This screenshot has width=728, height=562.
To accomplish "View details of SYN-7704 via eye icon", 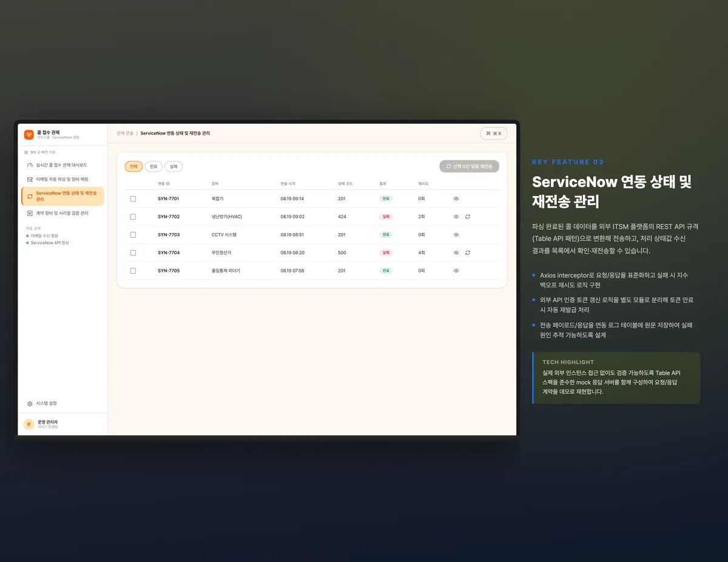I will (x=456, y=252).
